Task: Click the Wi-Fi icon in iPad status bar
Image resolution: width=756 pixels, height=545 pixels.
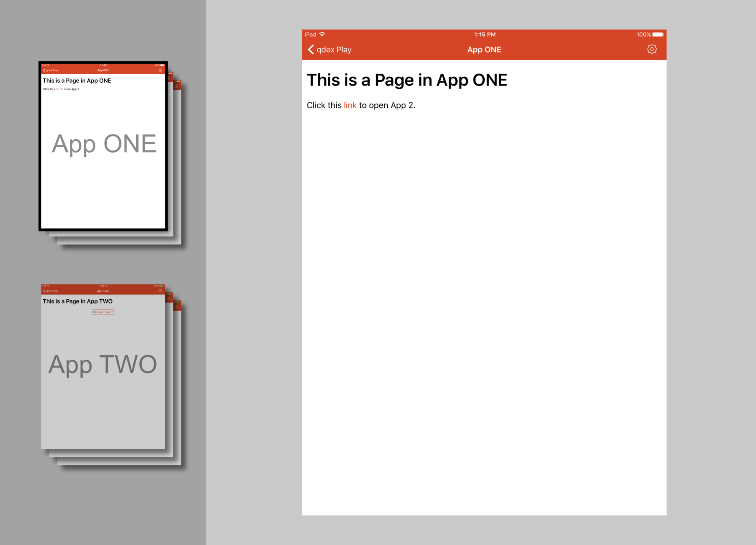Action: [x=322, y=35]
